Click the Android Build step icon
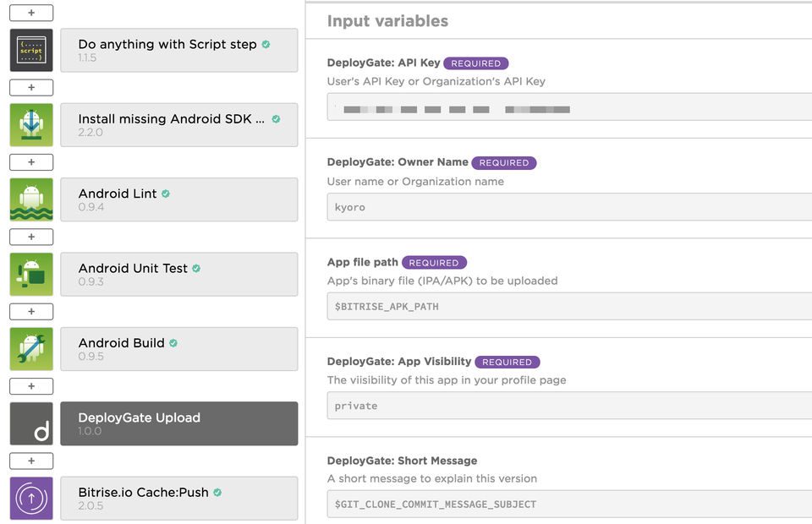This screenshot has height=524, width=812. (x=31, y=349)
